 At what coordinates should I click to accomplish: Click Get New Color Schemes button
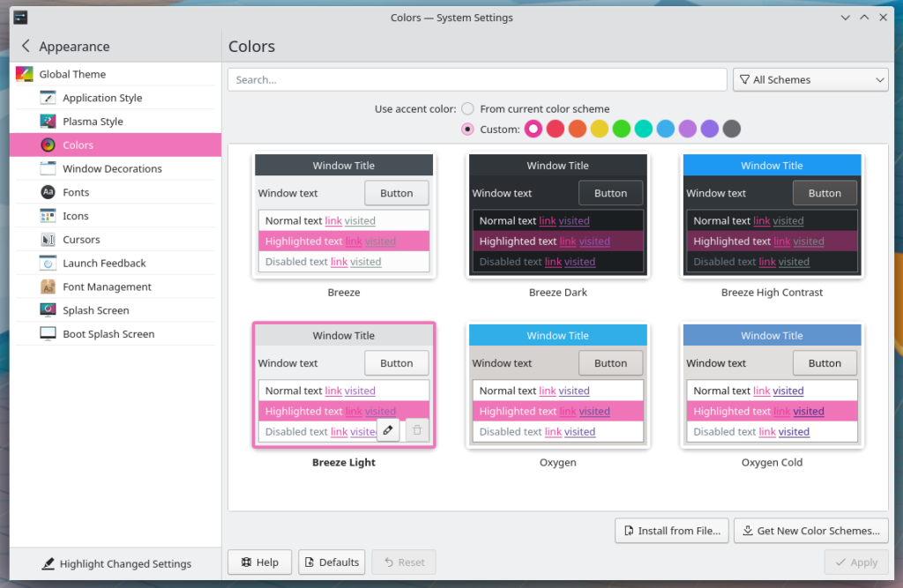(x=810, y=531)
